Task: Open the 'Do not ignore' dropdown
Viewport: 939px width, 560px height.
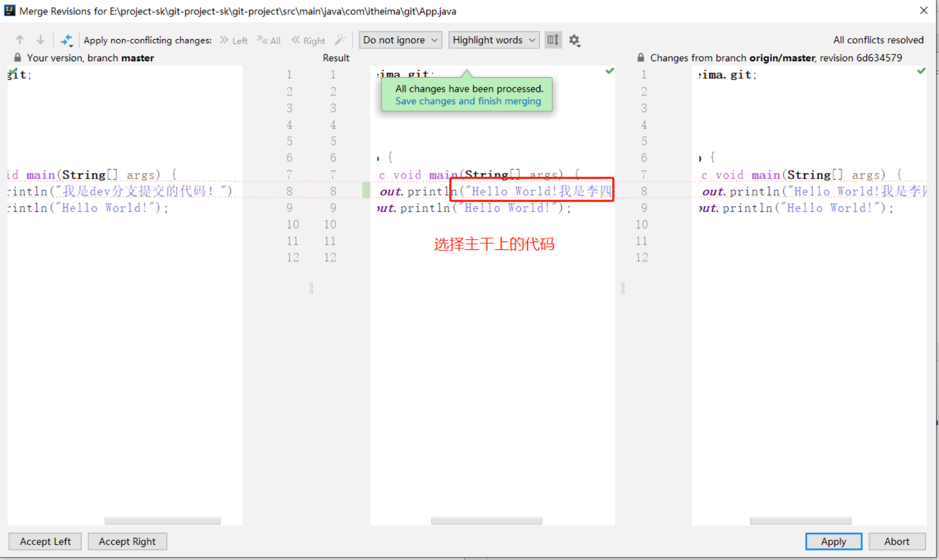Action: pos(400,40)
